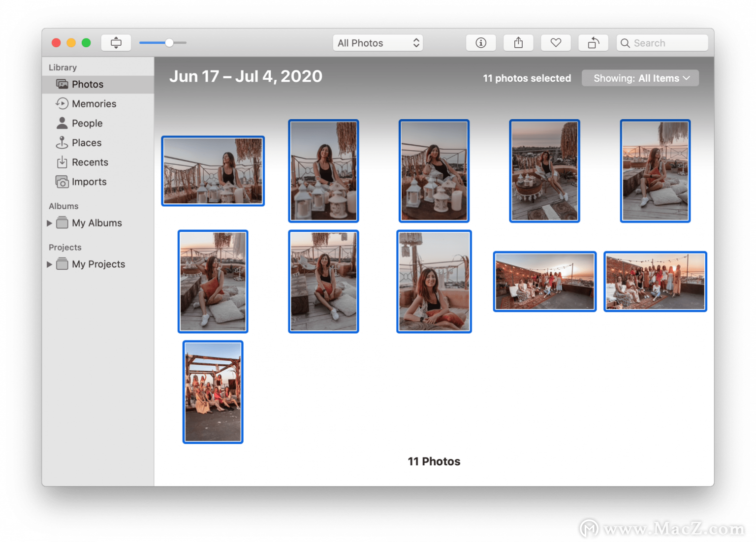Image resolution: width=756 pixels, height=542 pixels.
Task: Click the Recents download icon
Action: (62, 162)
